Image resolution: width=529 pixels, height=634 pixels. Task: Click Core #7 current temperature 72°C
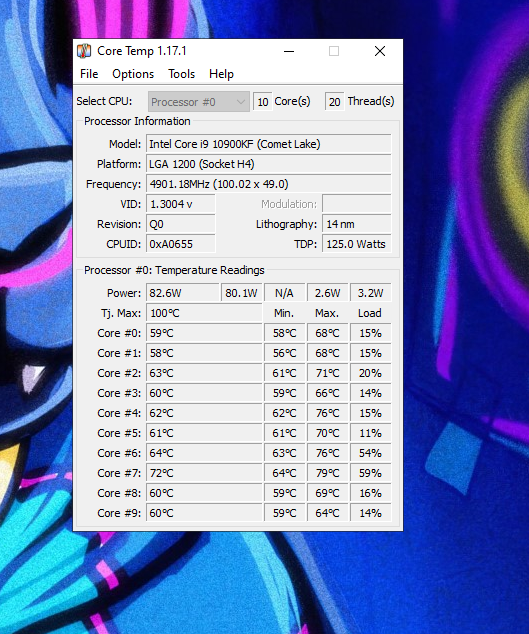(204, 473)
